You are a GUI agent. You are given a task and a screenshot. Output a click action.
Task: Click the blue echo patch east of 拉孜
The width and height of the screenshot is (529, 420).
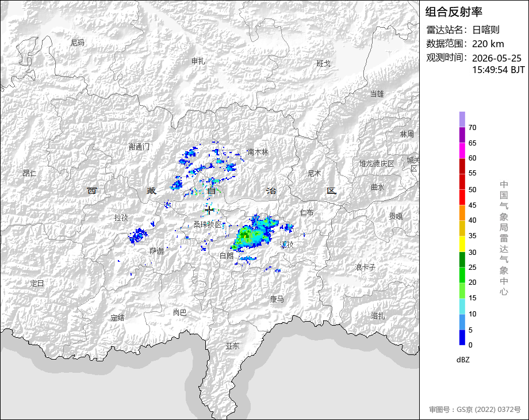[138, 236]
